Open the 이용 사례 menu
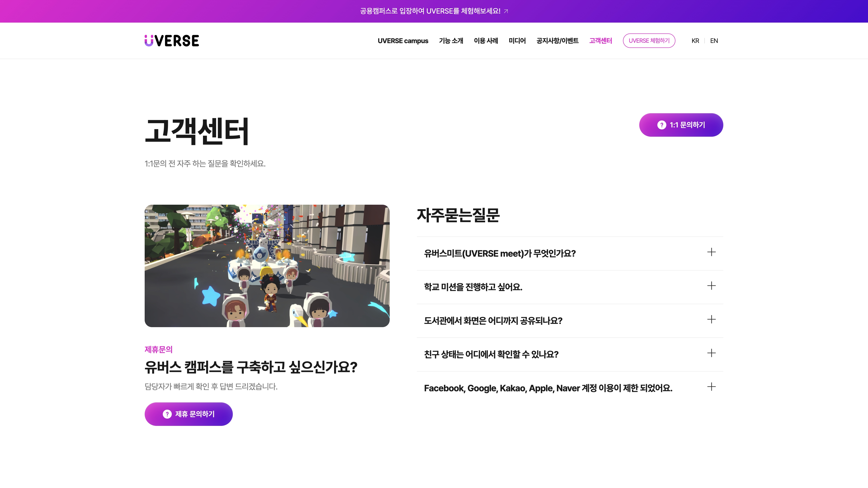Image resolution: width=868 pixels, height=488 pixels. [486, 41]
